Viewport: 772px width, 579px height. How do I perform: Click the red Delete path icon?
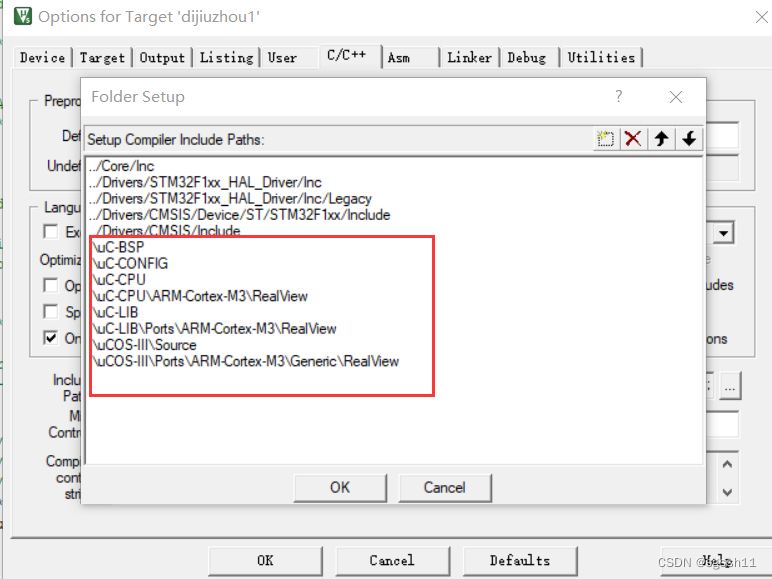pos(633,138)
